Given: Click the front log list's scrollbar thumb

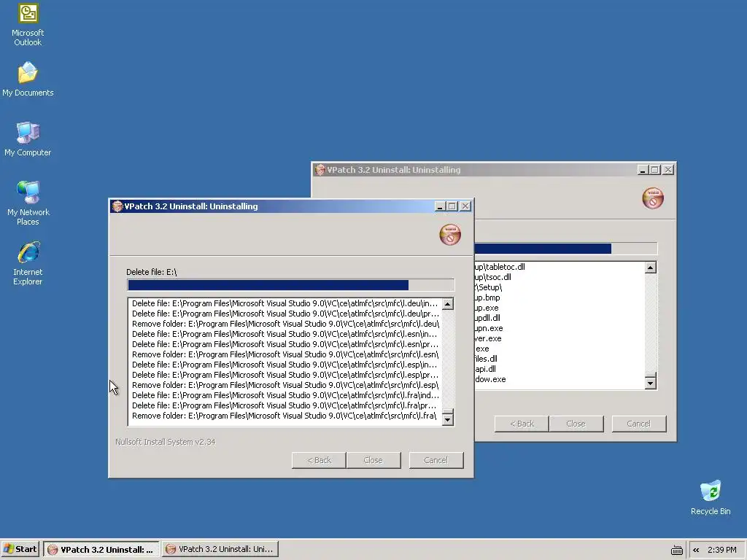Looking at the screenshot, I should [x=447, y=411].
